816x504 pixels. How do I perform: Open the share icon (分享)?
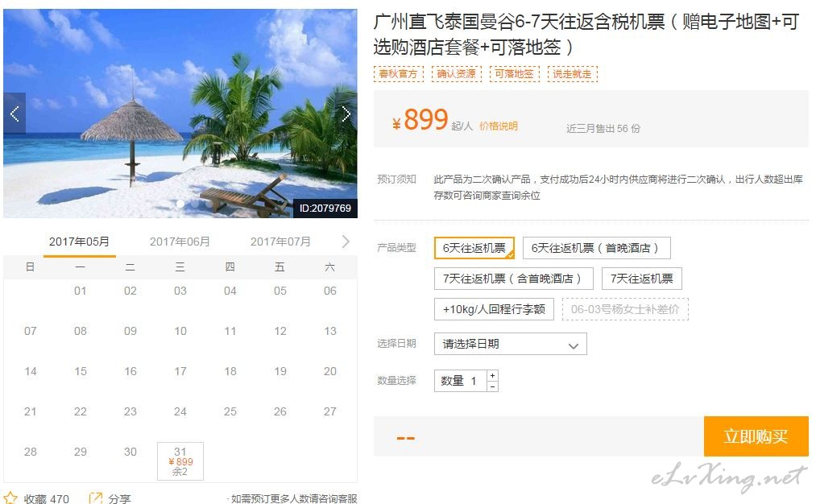(95, 498)
